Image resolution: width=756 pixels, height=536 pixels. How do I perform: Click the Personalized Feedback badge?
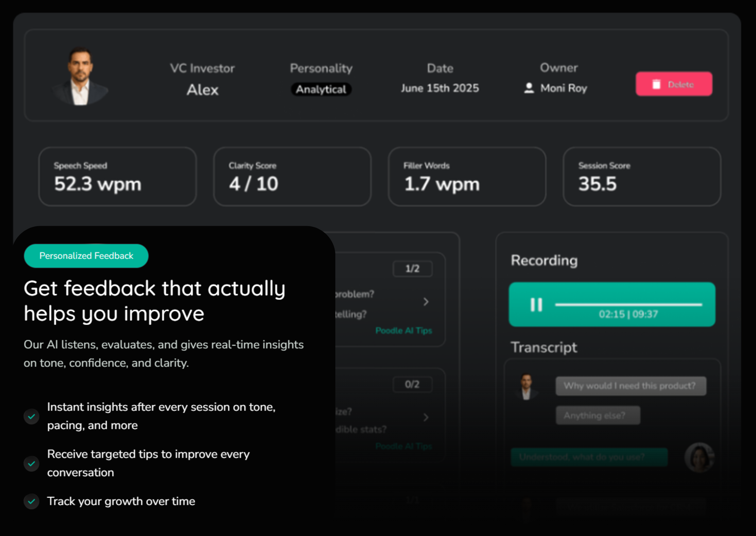[86, 256]
